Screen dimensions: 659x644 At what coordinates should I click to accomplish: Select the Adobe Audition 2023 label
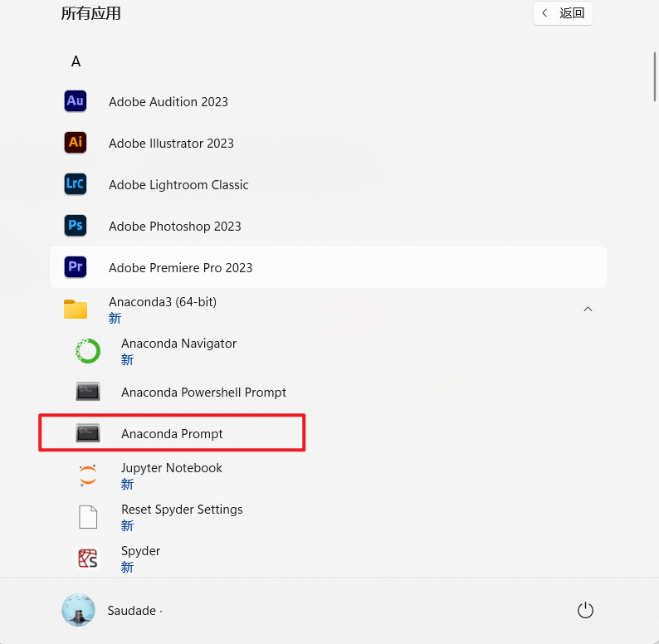[x=168, y=102]
